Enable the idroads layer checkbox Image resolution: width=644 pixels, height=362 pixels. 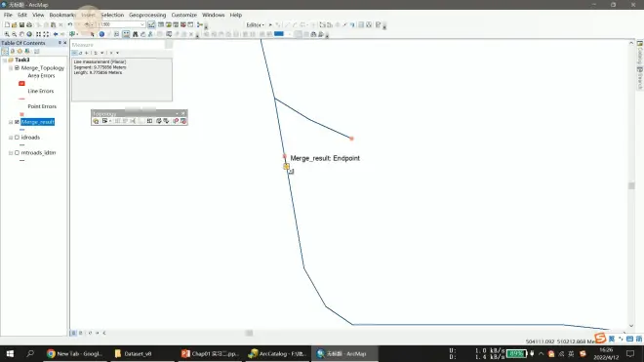17,138
